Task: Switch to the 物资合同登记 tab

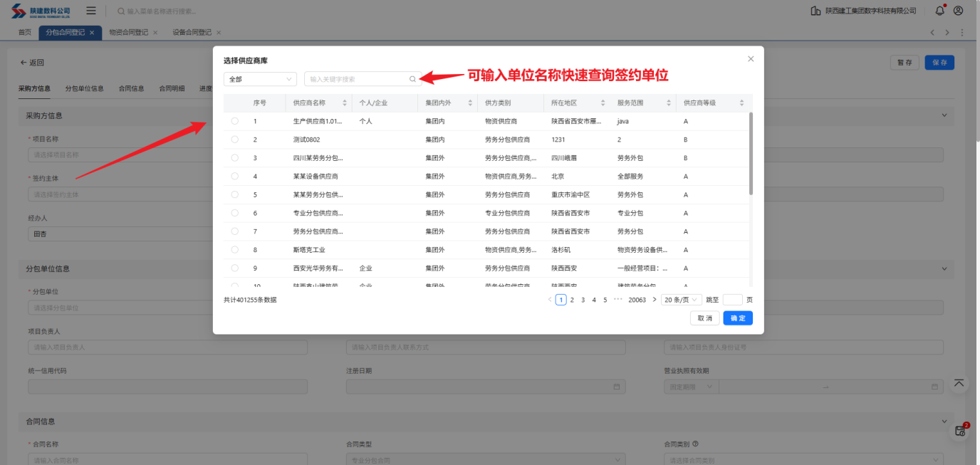Action: coord(128,33)
